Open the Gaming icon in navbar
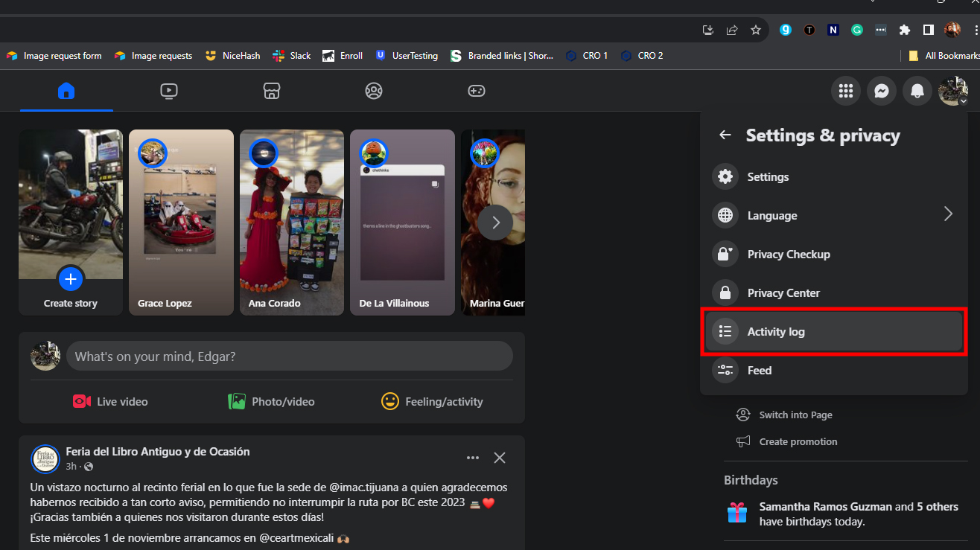 (x=476, y=91)
